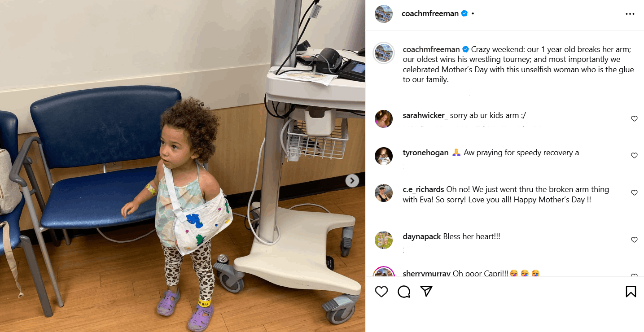644x332 pixels.
Task: Open sarahwicker_ profile link
Action: click(425, 115)
